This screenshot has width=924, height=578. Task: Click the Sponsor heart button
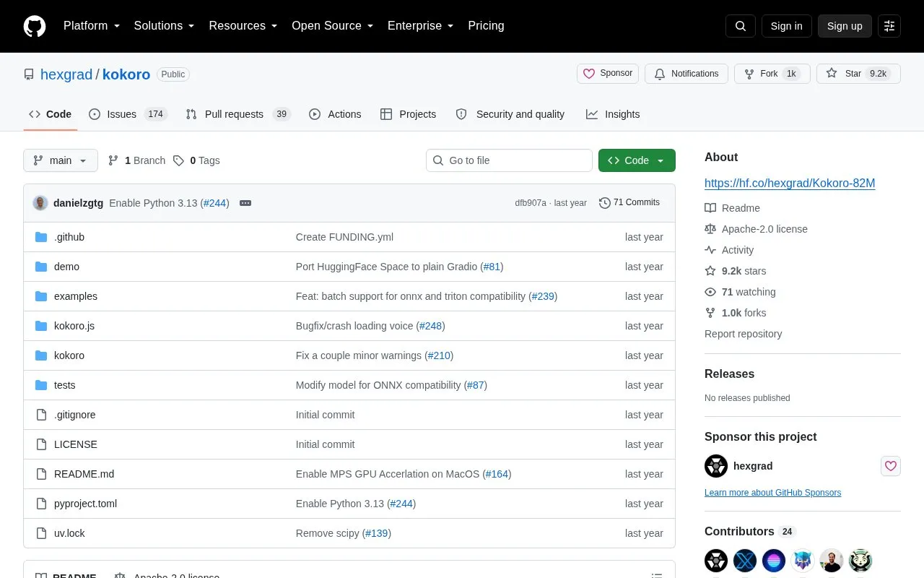click(x=608, y=74)
